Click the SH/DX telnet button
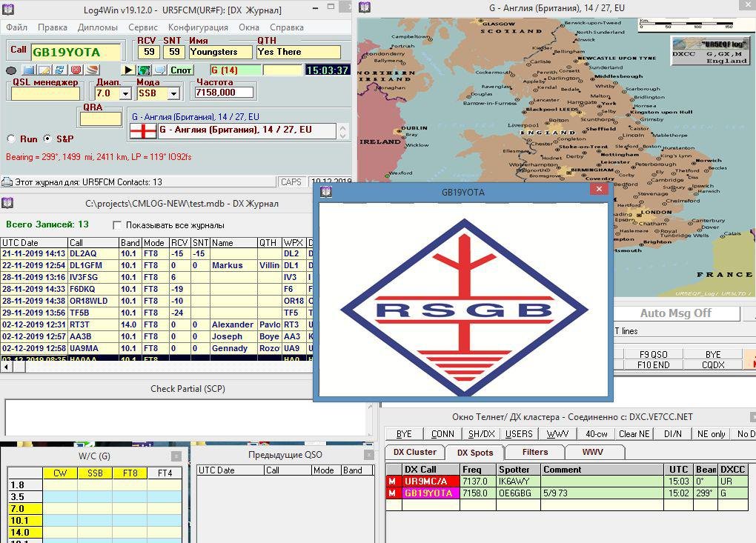The width and height of the screenshot is (756, 543). (x=481, y=433)
